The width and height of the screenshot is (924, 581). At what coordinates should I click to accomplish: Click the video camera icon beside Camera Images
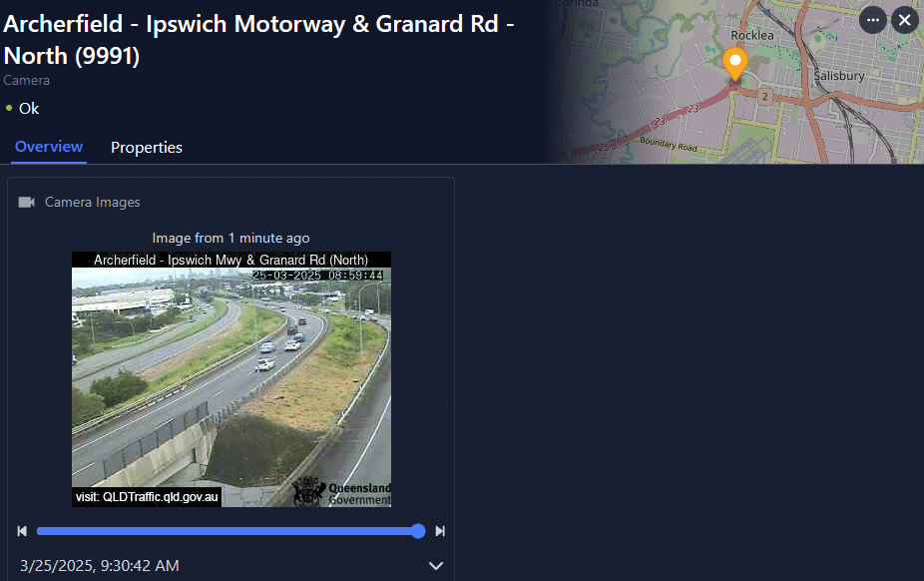point(27,202)
